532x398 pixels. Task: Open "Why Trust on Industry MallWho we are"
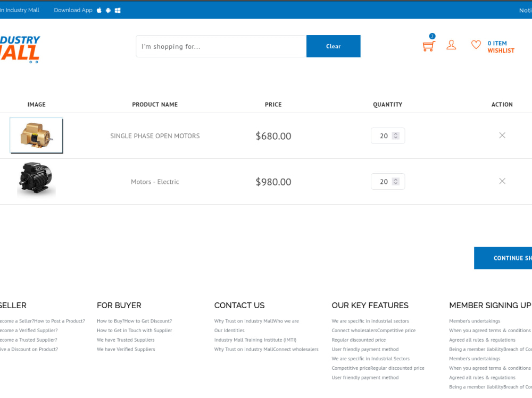tap(256, 321)
